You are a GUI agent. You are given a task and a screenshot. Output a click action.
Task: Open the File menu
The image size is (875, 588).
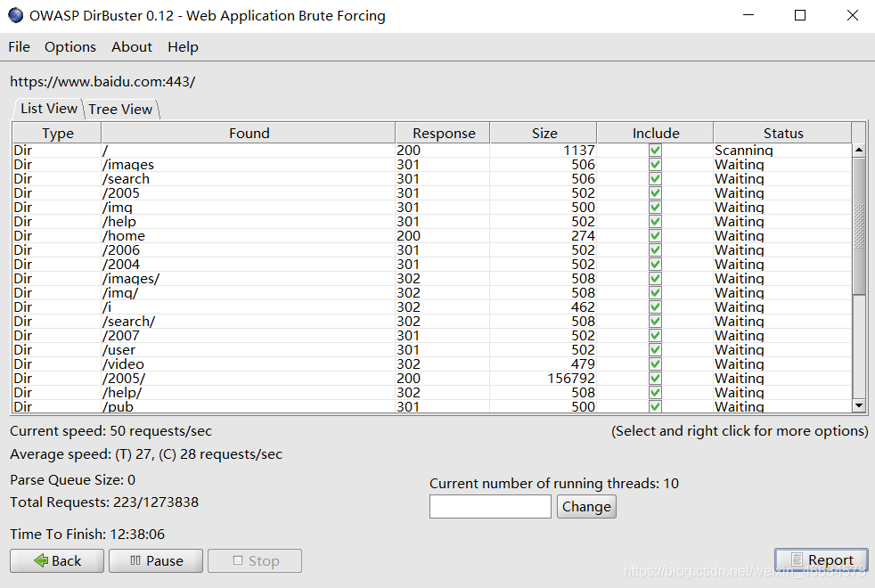pos(19,47)
